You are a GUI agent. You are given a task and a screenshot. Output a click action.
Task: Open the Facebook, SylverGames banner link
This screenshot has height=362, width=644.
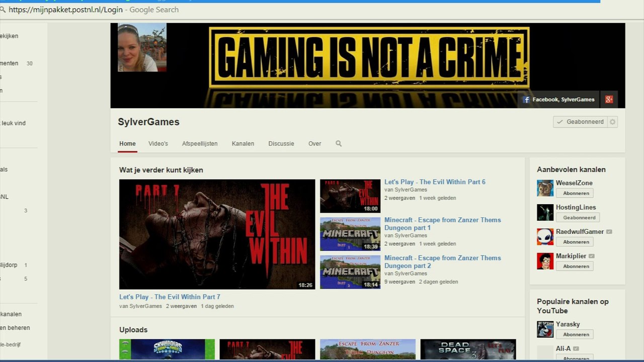(x=558, y=100)
